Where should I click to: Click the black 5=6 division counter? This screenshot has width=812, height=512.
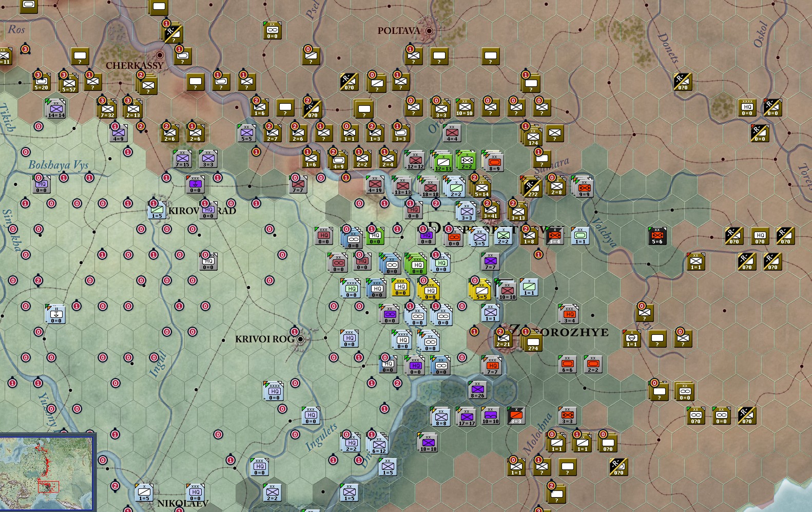tap(657, 236)
